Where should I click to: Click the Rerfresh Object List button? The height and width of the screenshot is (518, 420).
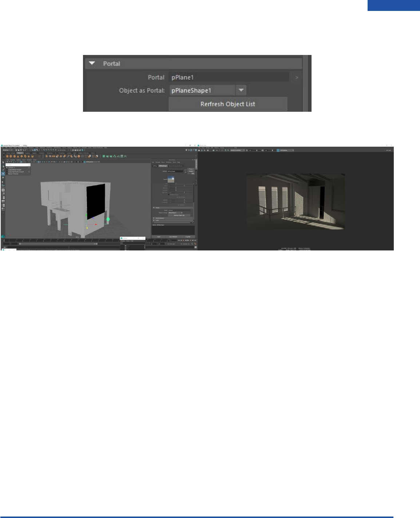(x=228, y=104)
